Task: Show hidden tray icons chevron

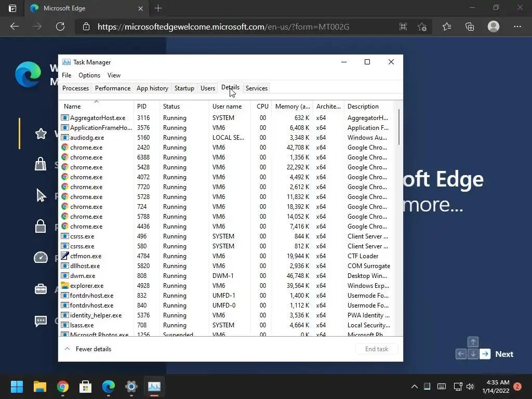Action: (414, 387)
